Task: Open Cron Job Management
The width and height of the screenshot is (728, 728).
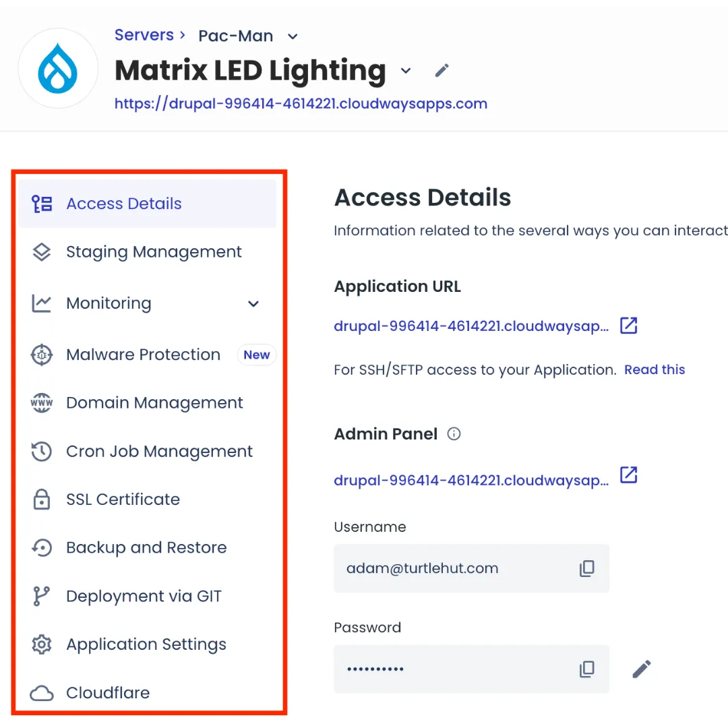Action: 159,452
